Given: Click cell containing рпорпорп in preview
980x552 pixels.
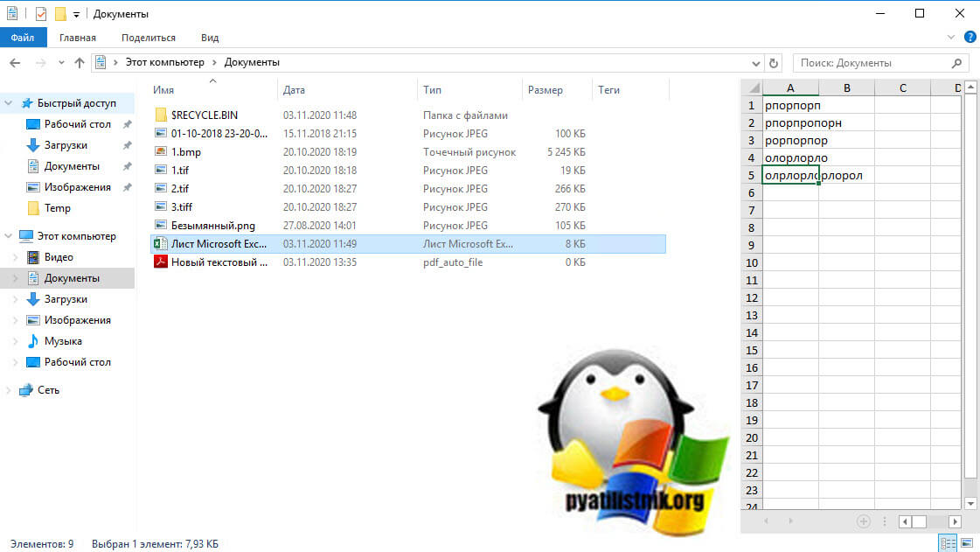Looking at the screenshot, I should click(790, 106).
